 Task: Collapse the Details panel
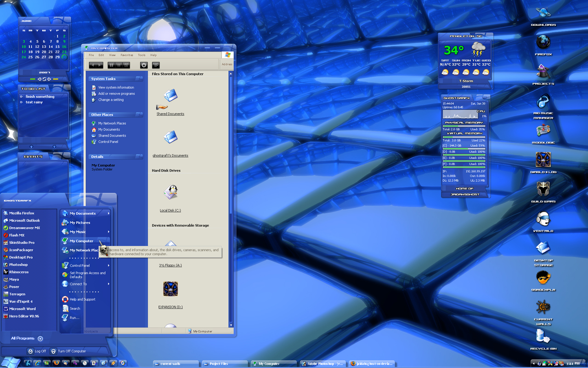pos(139,156)
